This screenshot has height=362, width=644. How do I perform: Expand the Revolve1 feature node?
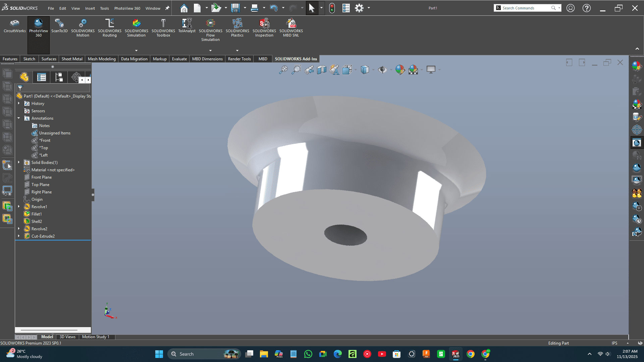19,207
